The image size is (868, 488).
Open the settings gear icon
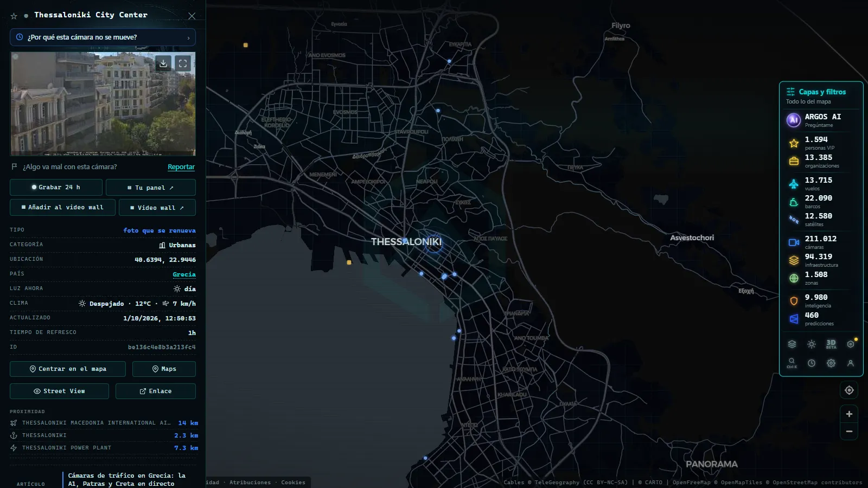(x=831, y=363)
